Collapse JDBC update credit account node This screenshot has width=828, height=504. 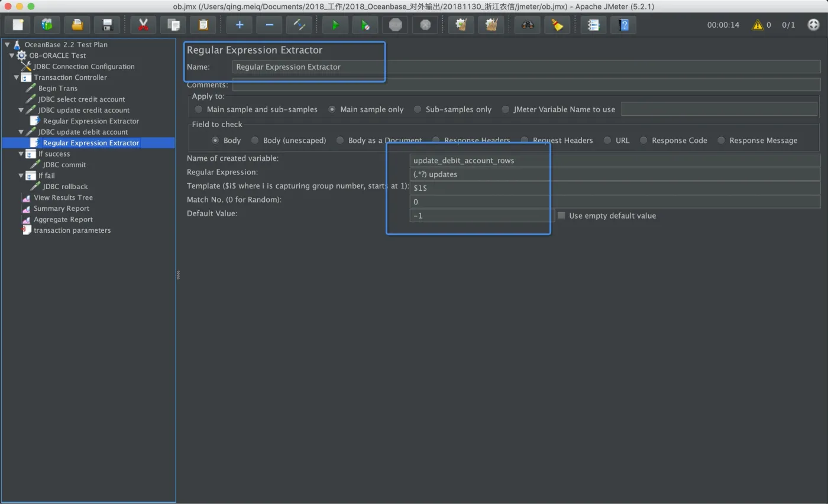tap(21, 110)
